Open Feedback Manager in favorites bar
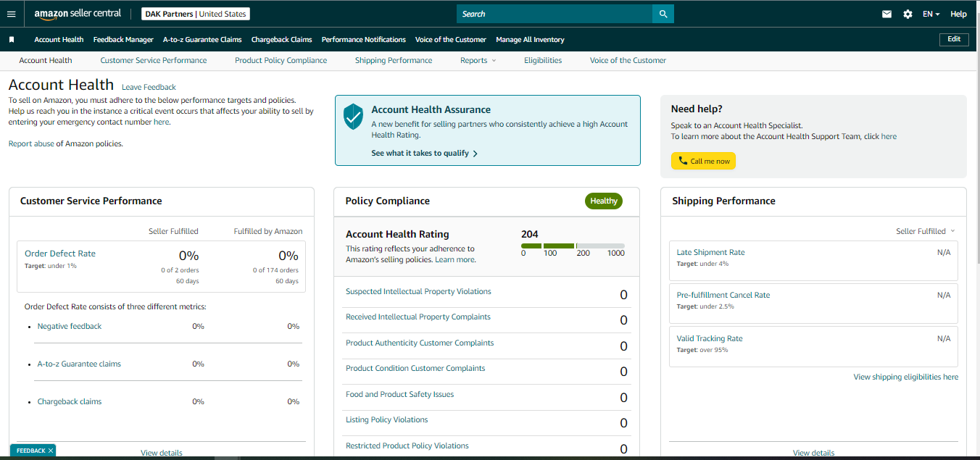The width and height of the screenshot is (980, 460). click(x=123, y=40)
